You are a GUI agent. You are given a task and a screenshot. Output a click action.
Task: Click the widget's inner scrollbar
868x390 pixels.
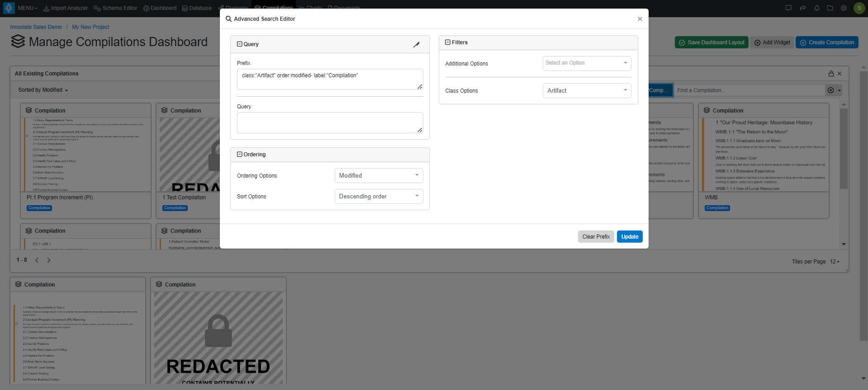[844, 149]
